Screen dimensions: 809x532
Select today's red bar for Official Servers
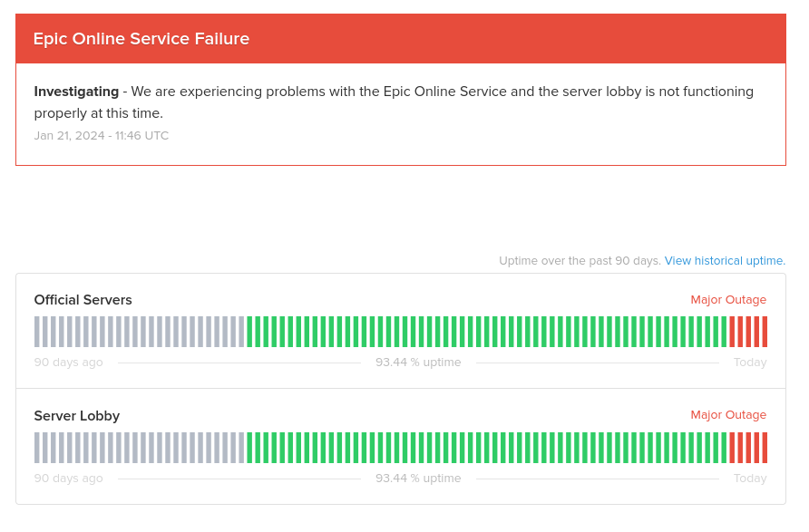pos(765,332)
